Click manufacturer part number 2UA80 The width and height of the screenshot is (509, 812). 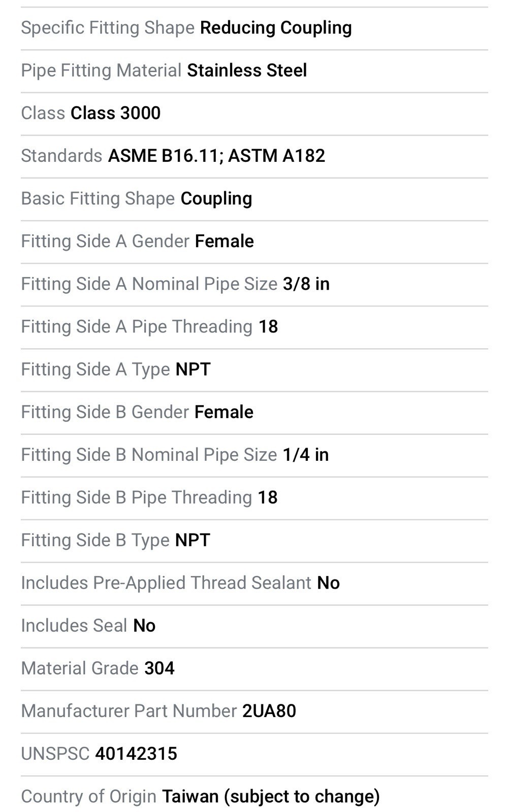(269, 711)
